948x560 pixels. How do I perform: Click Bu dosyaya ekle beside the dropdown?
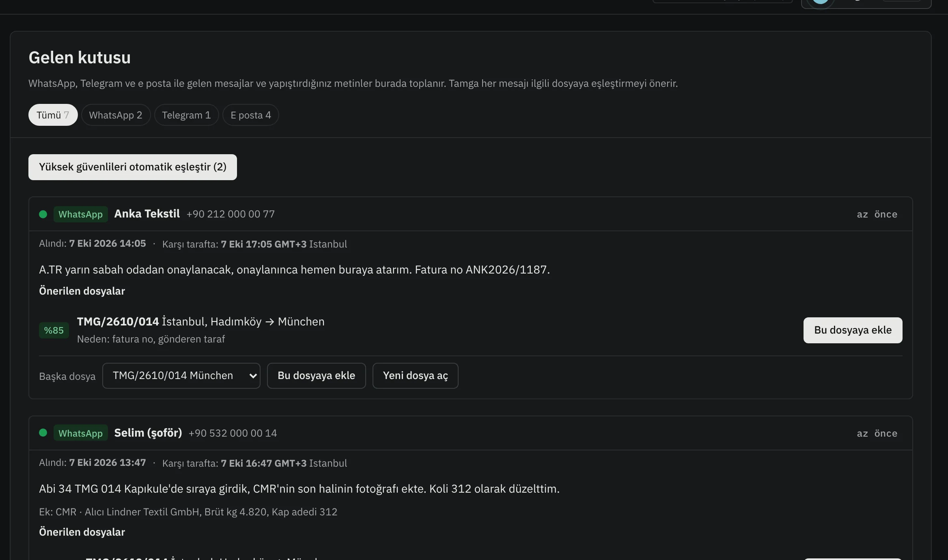point(316,375)
